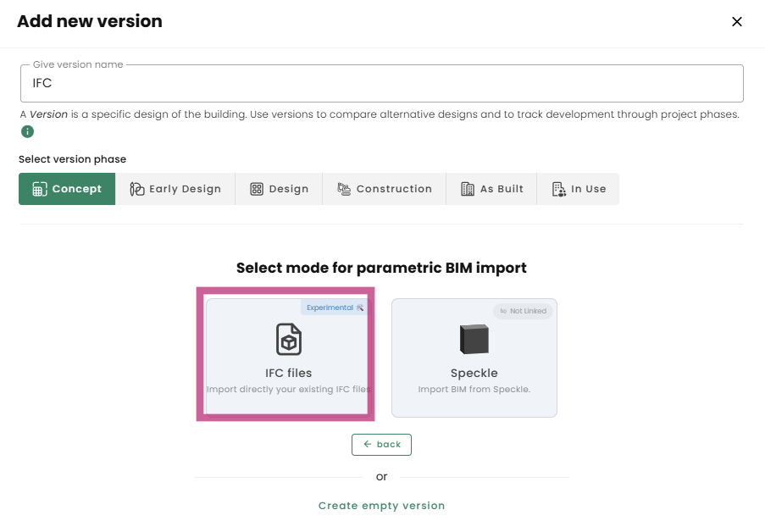Choose the As Built phase option
The width and height of the screenshot is (765, 532).
[491, 189]
